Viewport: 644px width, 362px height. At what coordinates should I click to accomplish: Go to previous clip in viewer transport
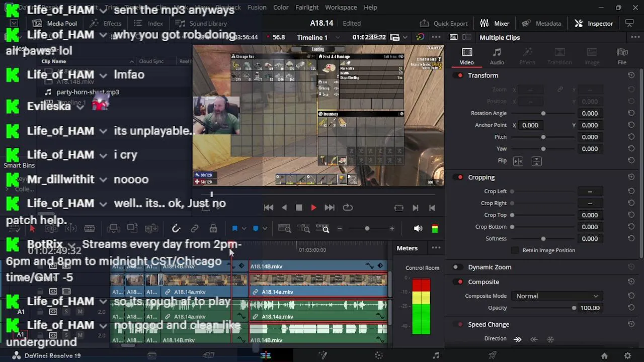pyautogui.click(x=432, y=208)
